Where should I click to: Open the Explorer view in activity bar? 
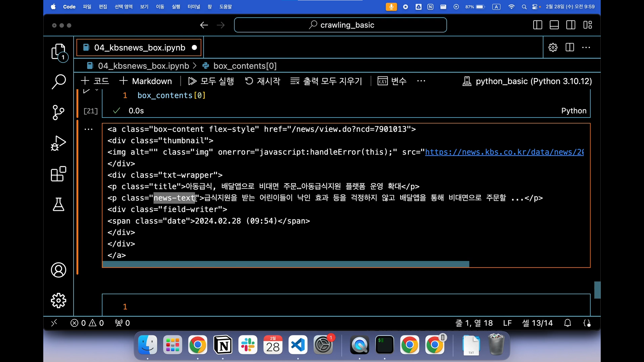pyautogui.click(x=58, y=52)
